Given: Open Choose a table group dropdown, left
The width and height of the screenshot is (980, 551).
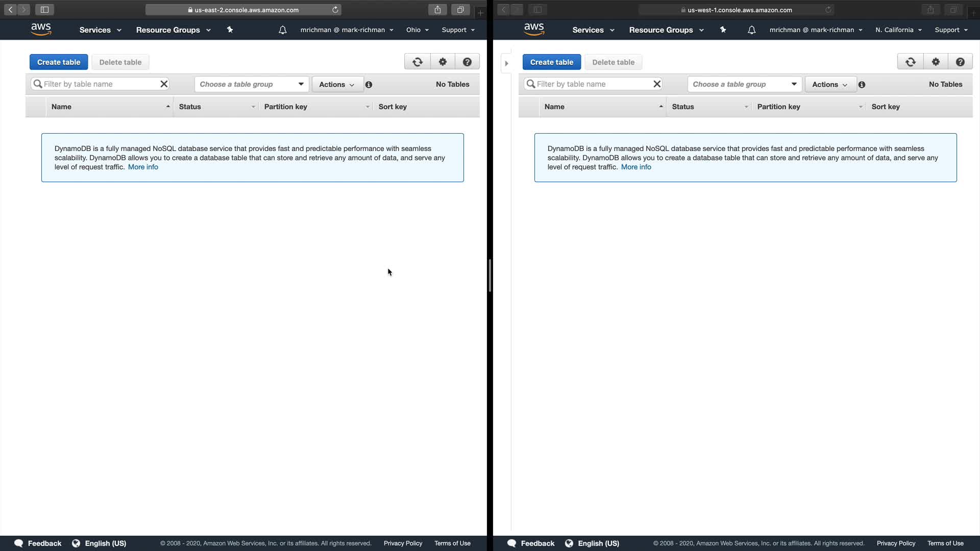Looking at the screenshot, I should (252, 84).
